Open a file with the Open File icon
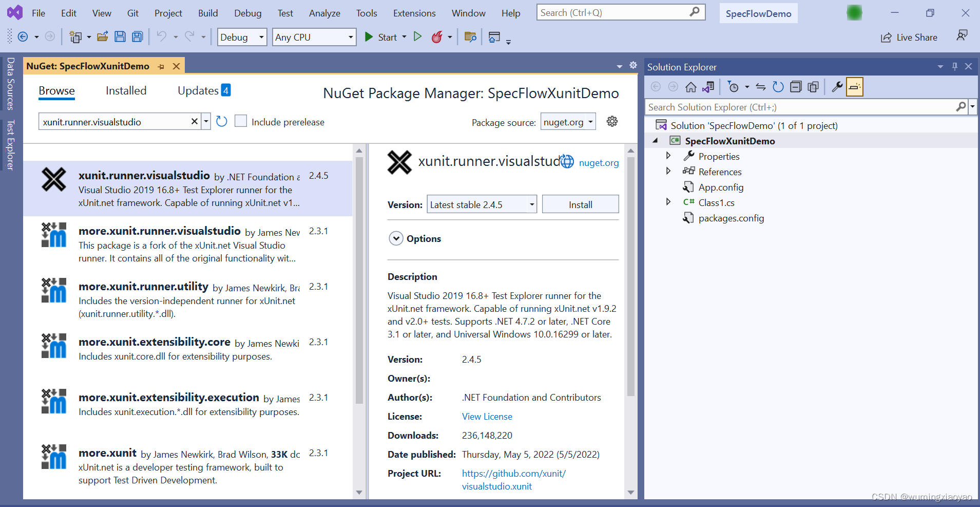980x507 pixels. pyautogui.click(x=103, y=36)
